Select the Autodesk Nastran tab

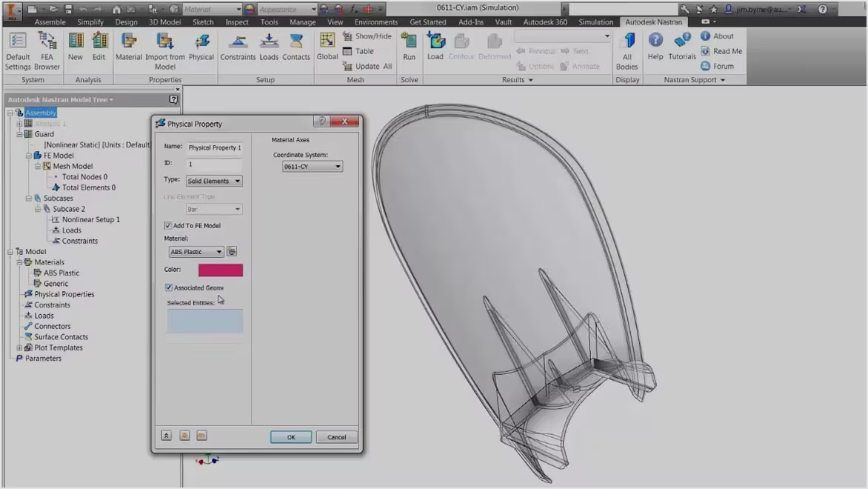click(653, 22)
